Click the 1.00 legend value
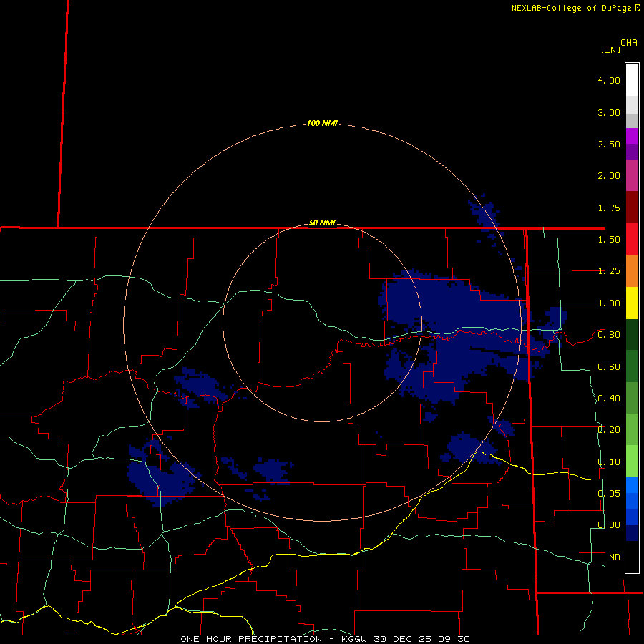 coord(609,303)
